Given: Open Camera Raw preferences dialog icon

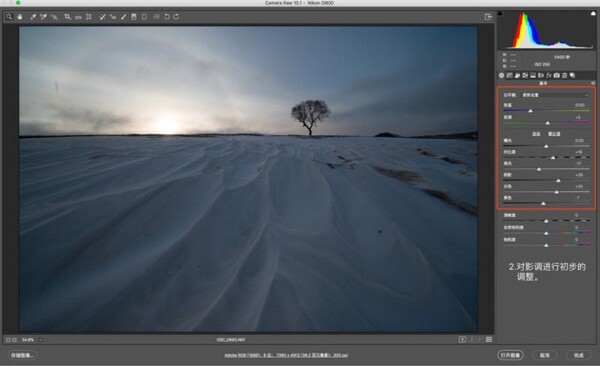Looking at the screenshot, I should [x=157, y=16].
